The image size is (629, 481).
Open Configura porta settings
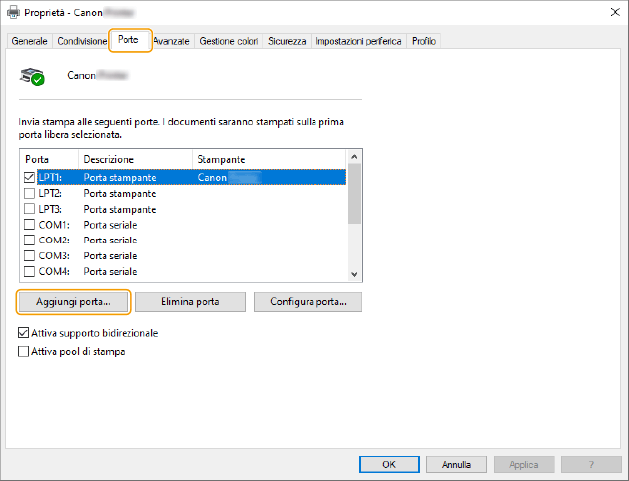(307, 301)
